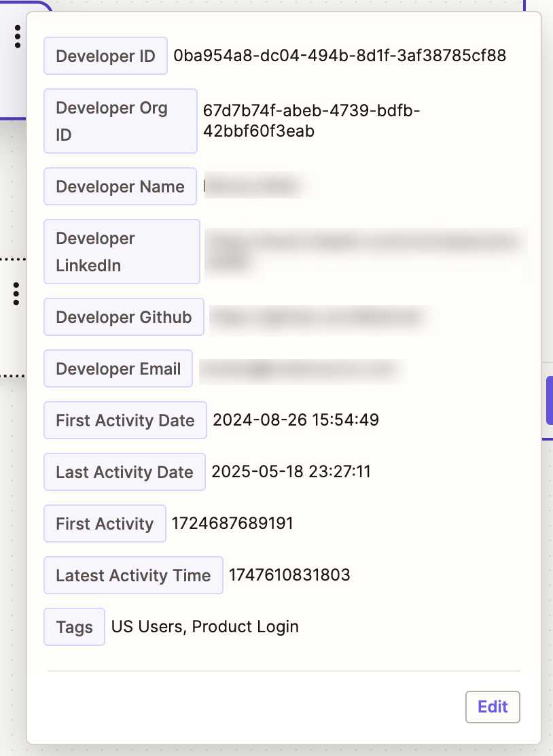
Task: Click the Developer ID value starting with 0ba954a8
Action: (x=340, y=56)
